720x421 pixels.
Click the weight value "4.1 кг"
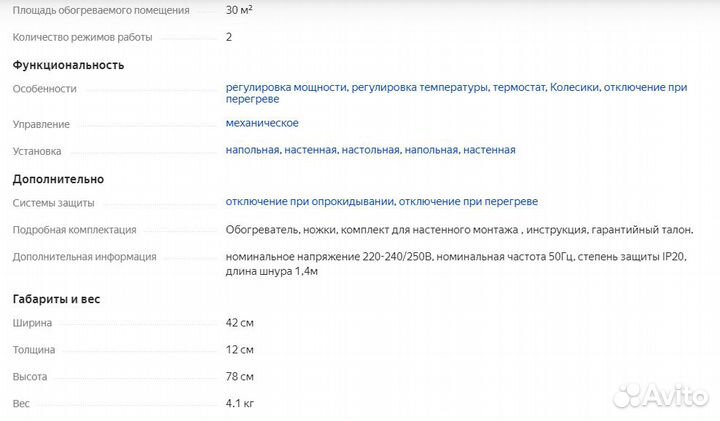click(240, 404)
